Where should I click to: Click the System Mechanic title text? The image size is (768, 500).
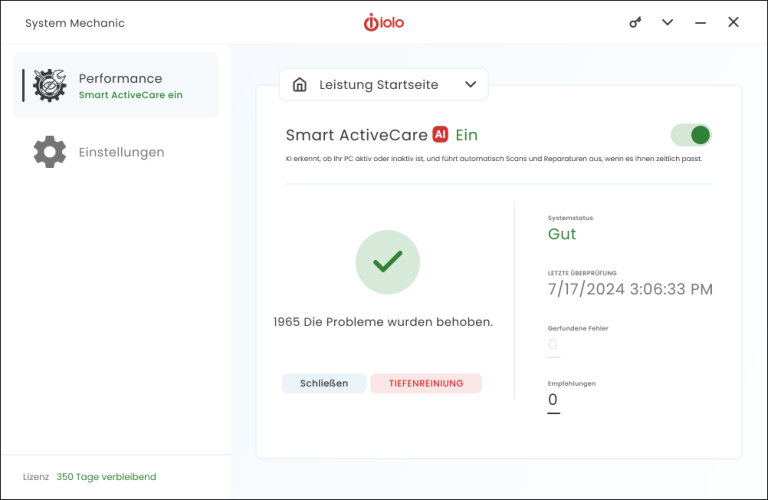pos(75,23)
